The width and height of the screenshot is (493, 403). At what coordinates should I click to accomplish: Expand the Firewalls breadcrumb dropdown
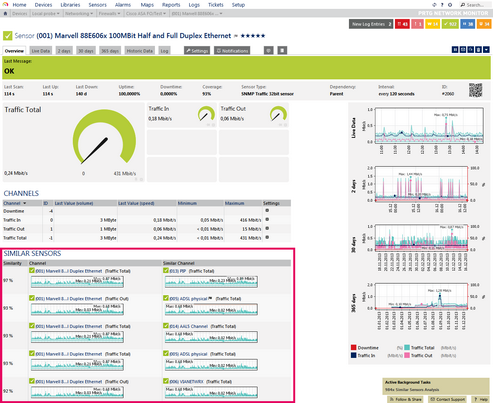pyautogui.click(x=119, y=14)
